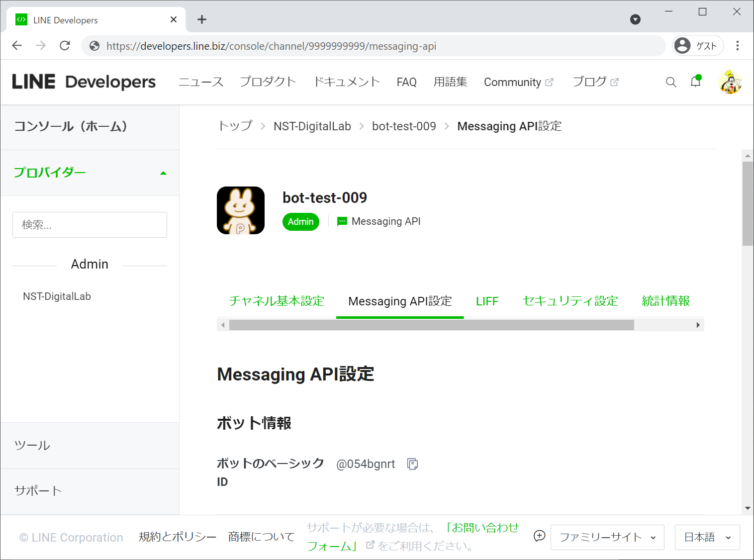The height and width of the screenshot is (560, 754).
Task: Select the Messaging API設定 tab
Action: [x=400, y=301]
